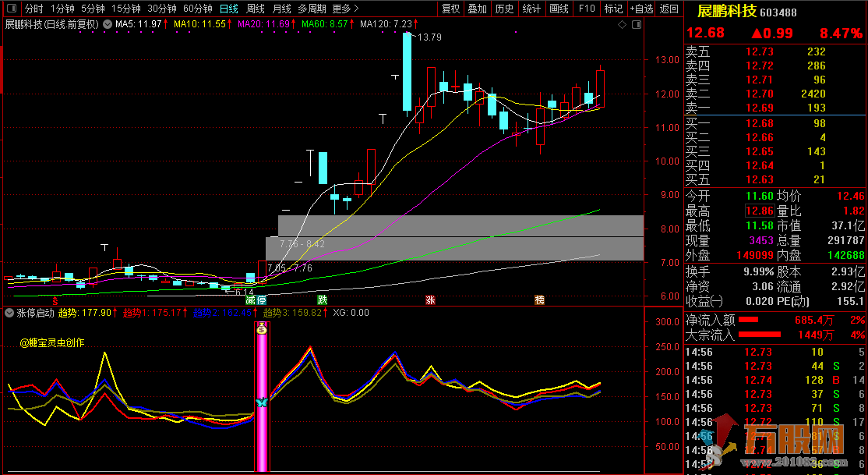
Task: Click the @糖宝灵虫创作 author label
Action: pos(52,343)
